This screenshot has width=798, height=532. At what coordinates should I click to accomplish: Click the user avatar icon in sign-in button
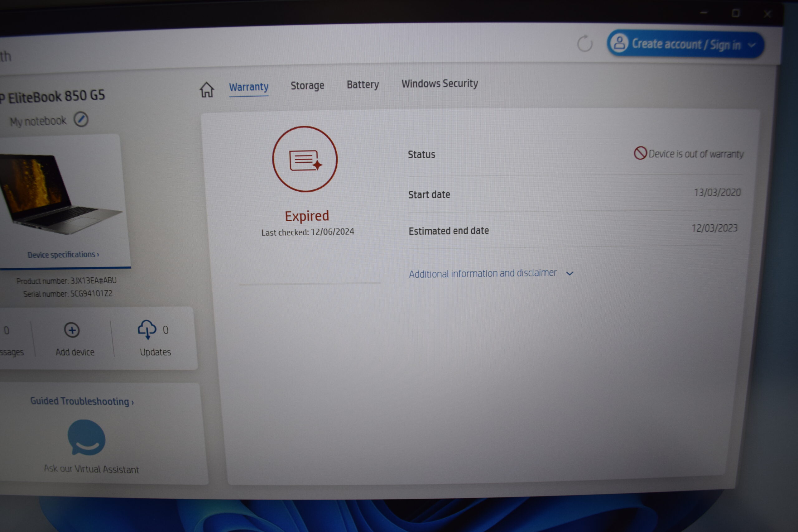[619, 43]
